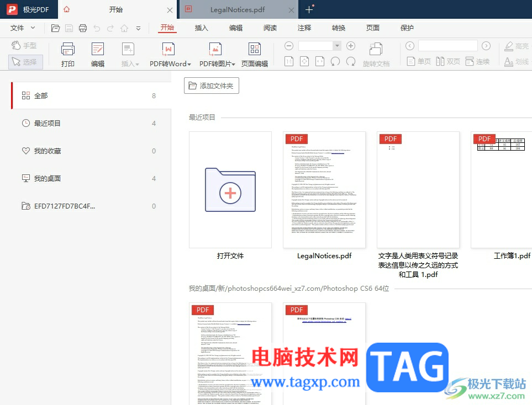Viewport: 532px width, 405px height.
Task: Open the 文件 menu dropdown
Action: [x=23, y=28]
